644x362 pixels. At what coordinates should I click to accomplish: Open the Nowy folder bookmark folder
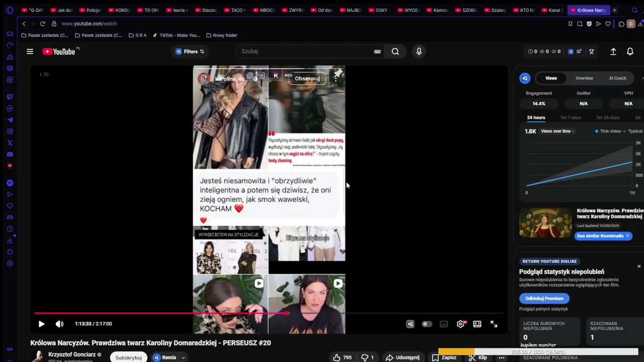coord(221,35)
